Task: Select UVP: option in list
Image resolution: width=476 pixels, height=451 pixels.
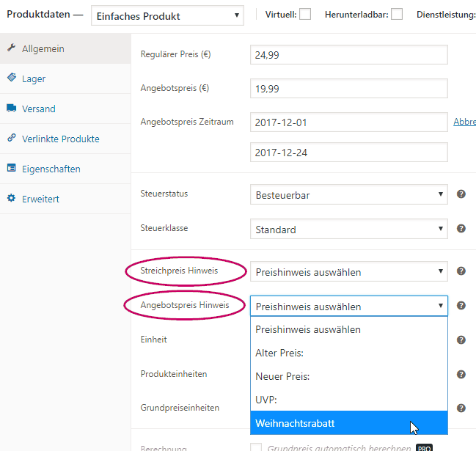Action: click(349, 400)
